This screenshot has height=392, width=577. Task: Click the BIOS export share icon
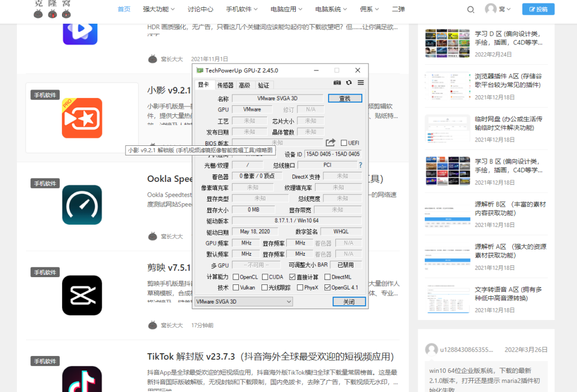click(x=330, y=142)
